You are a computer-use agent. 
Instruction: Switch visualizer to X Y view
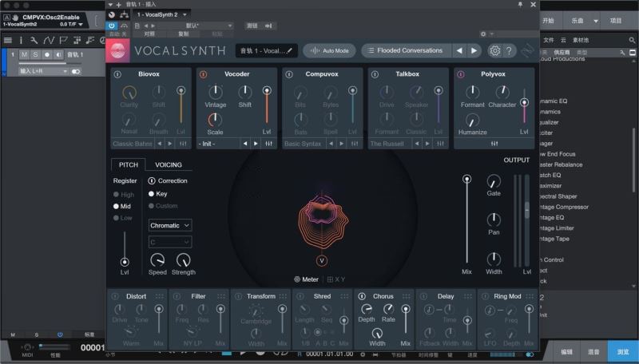pos(336,279)
